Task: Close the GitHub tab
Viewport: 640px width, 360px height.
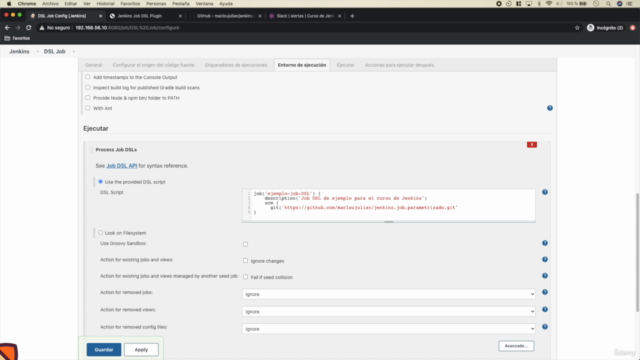Action: (x=260, y=16)
